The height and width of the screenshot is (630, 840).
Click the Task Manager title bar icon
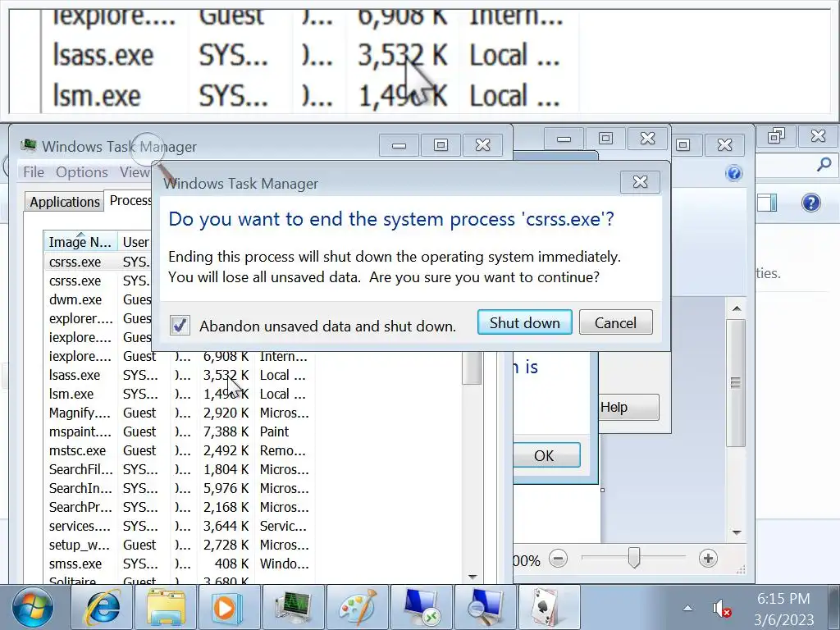point(29,145)
